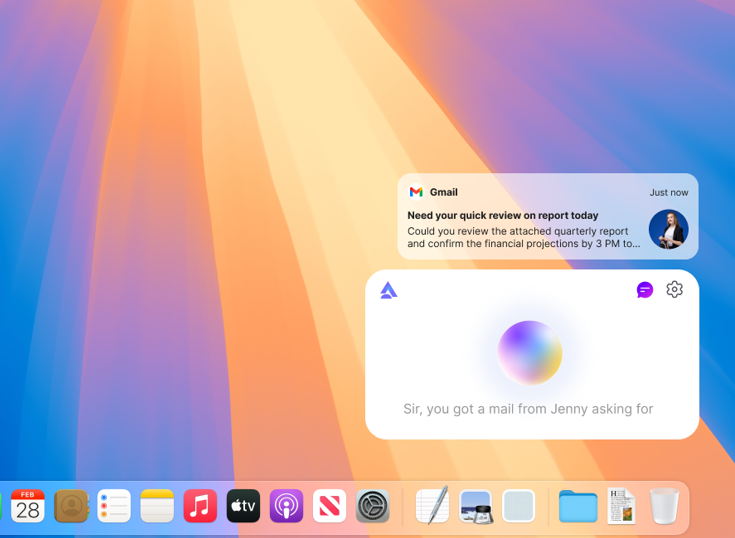Launch Apple TV from the dock
This screenshot has height=538, width=735.
[243, 506]
